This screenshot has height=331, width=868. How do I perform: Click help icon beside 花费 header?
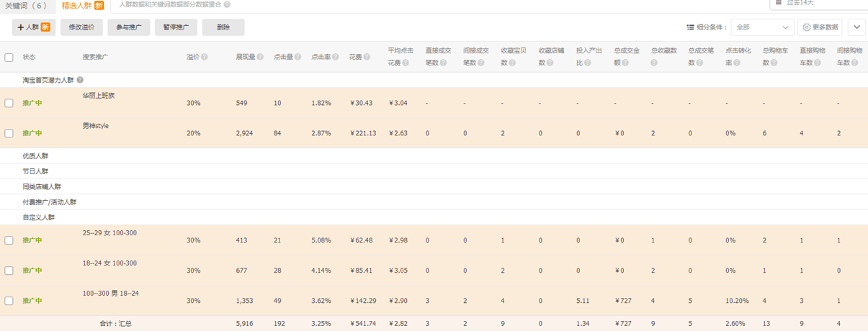pos(368,57)
